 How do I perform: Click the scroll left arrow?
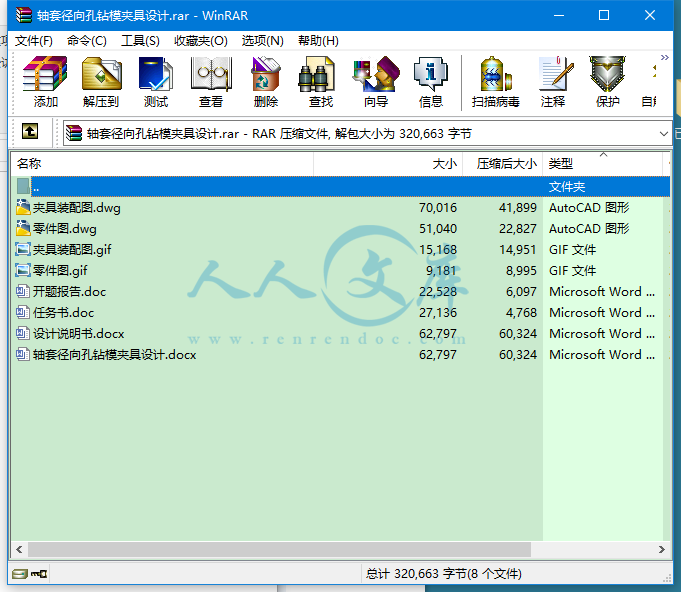pos(19,549)
